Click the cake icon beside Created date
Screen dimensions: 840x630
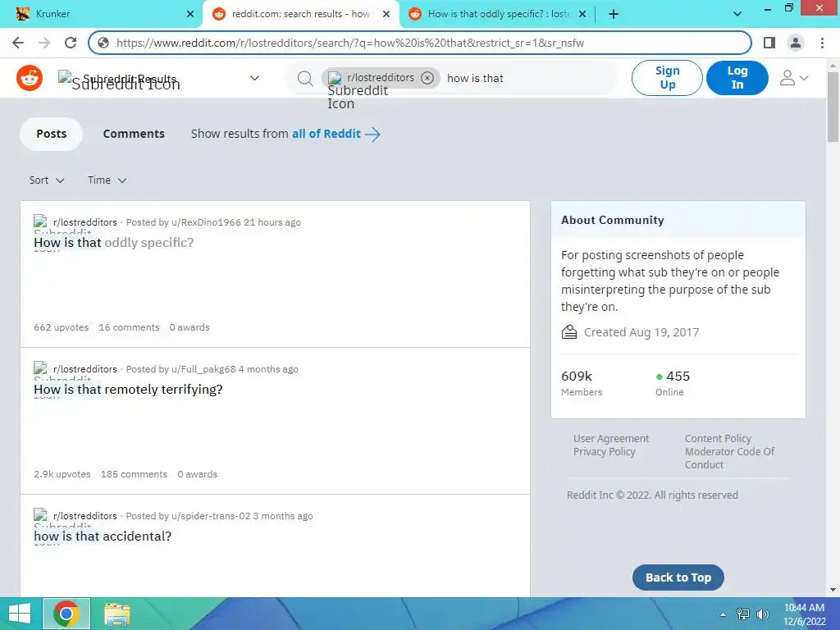[569, 332]
